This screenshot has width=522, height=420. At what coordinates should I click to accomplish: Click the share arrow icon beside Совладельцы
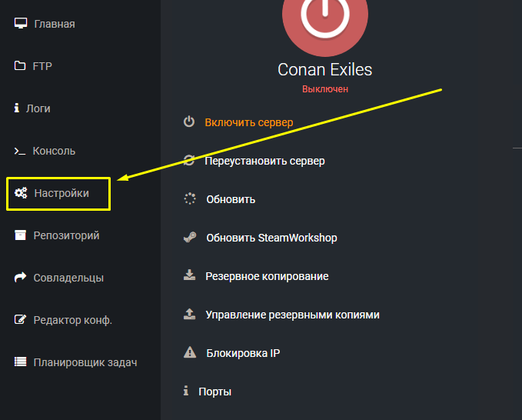pos(21,278)
